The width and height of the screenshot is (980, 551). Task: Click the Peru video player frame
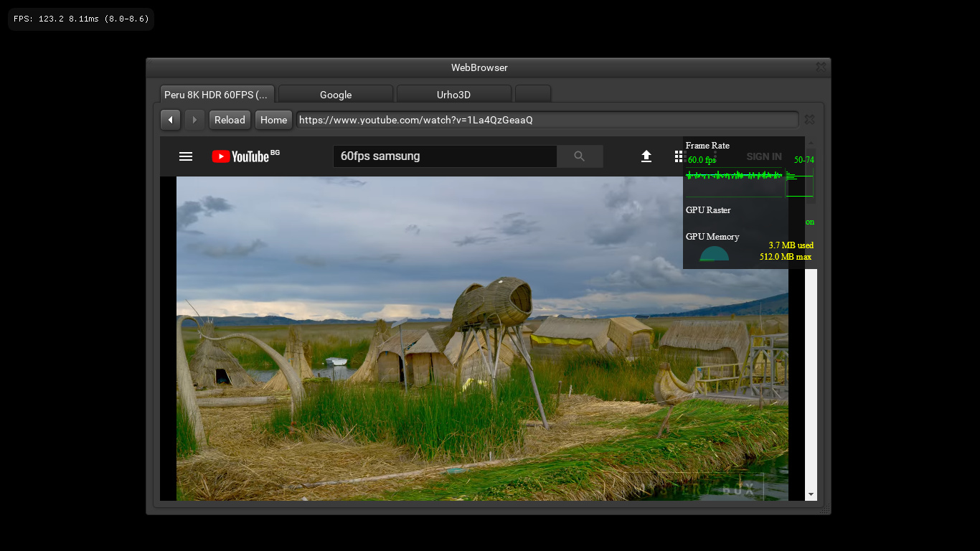(x=482, y=339)
